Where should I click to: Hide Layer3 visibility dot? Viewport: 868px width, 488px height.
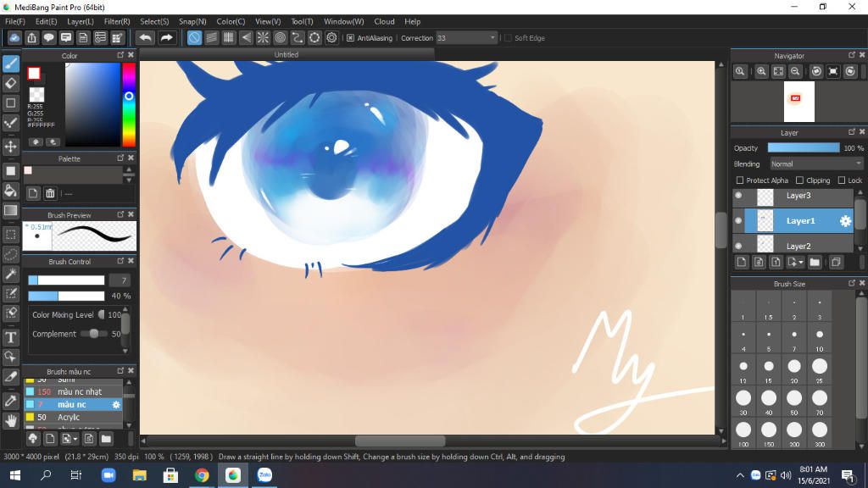(738, 196)
